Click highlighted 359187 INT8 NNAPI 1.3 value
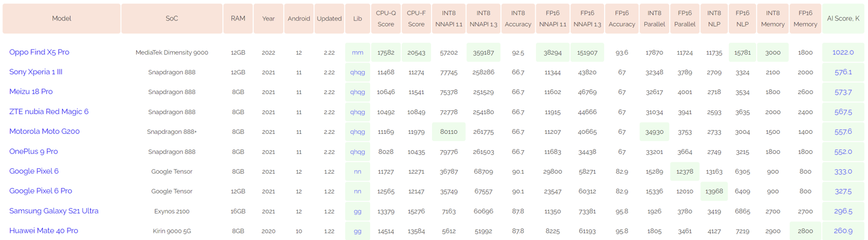868x240 pixels. (483, 53)
